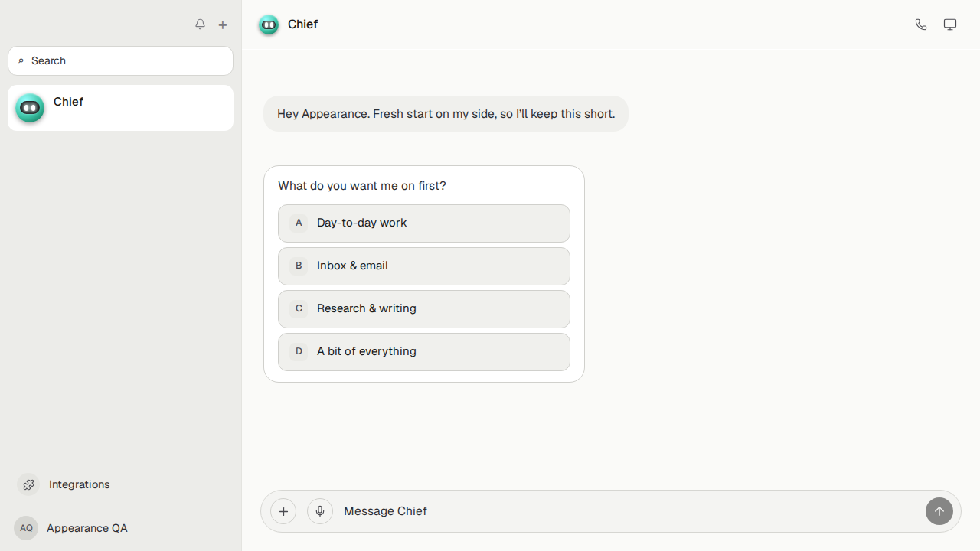
Task: Send message with the up-arrow button
Action: (939, 511)
